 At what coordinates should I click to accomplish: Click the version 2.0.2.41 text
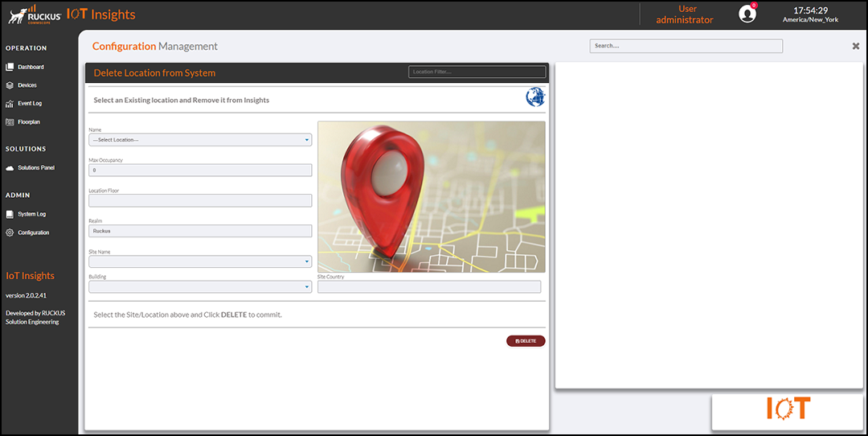(x=26, y=296)
